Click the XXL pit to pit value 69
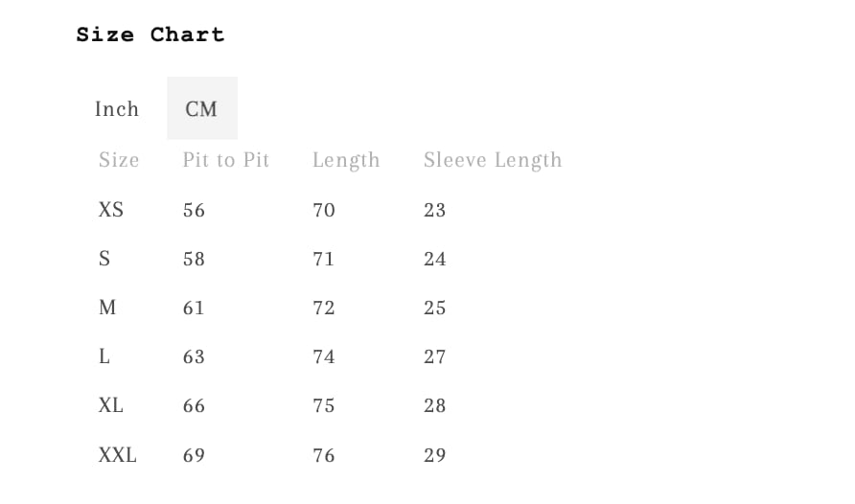The width and height of the screenshot is (855, 504). [x=194, y=455]
